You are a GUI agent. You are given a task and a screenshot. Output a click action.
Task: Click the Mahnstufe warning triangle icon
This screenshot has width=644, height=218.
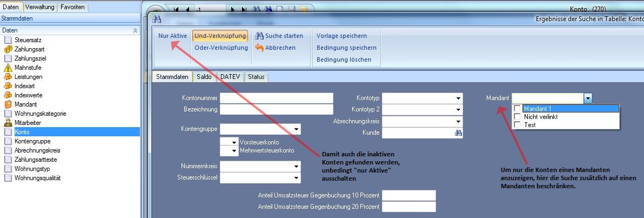click(8, 68)
